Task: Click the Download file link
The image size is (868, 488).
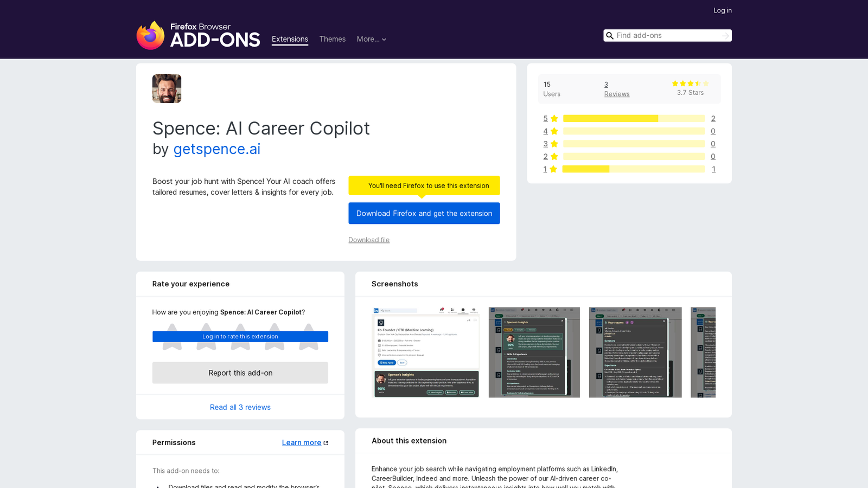Action: (x=369, y=240)
